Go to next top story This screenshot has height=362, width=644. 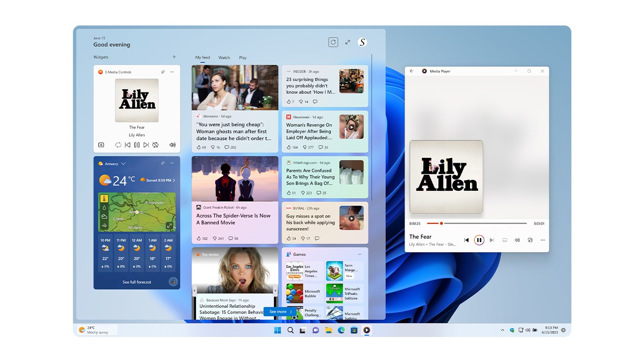tap(276, 291)
